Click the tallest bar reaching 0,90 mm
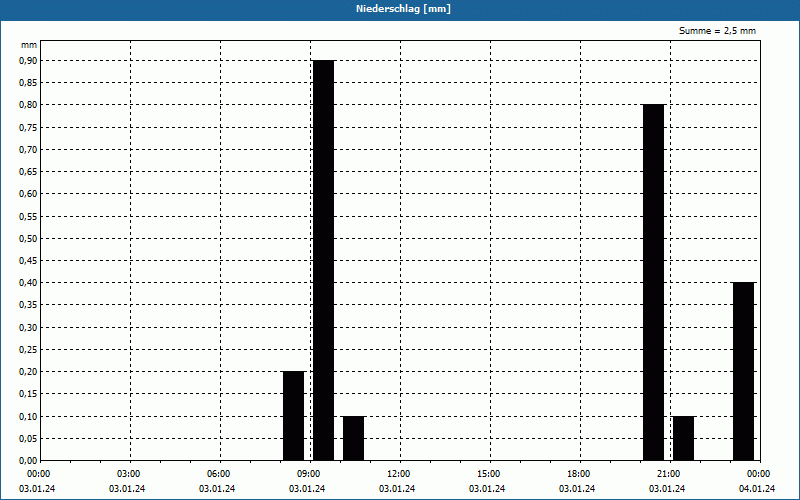 [x=323, y=260]
